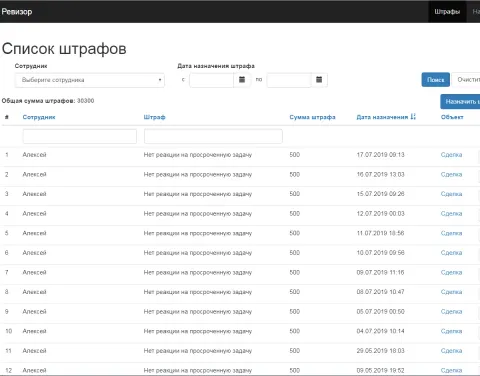Open Сделка link dated 04.07.2019

(451, 331)
